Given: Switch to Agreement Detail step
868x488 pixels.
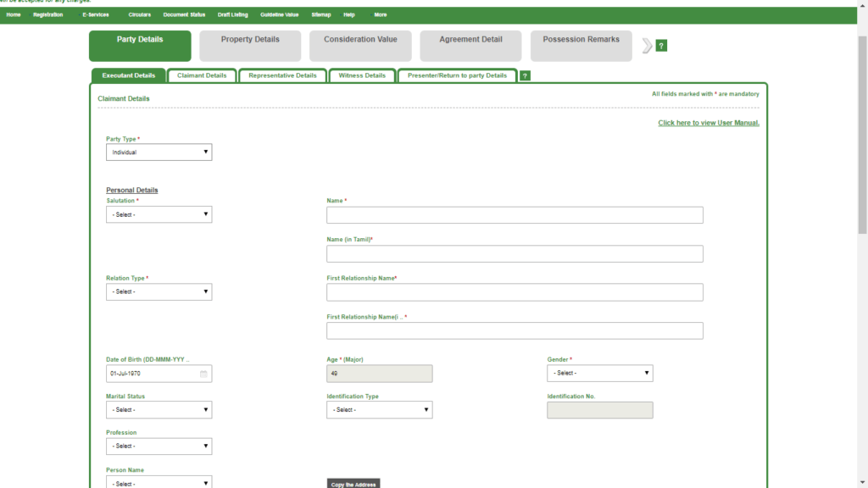Looking at the screenshot, I should click(470, 46).
